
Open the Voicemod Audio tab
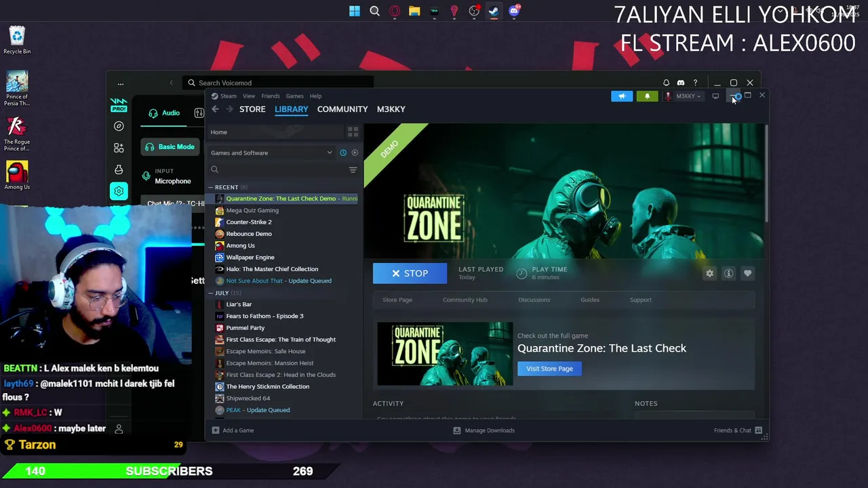164,113
